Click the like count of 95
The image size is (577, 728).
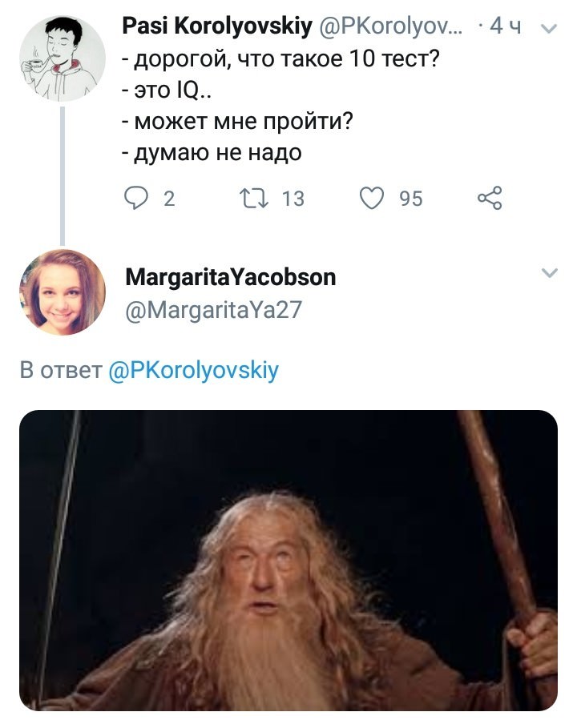pos(410,199)
